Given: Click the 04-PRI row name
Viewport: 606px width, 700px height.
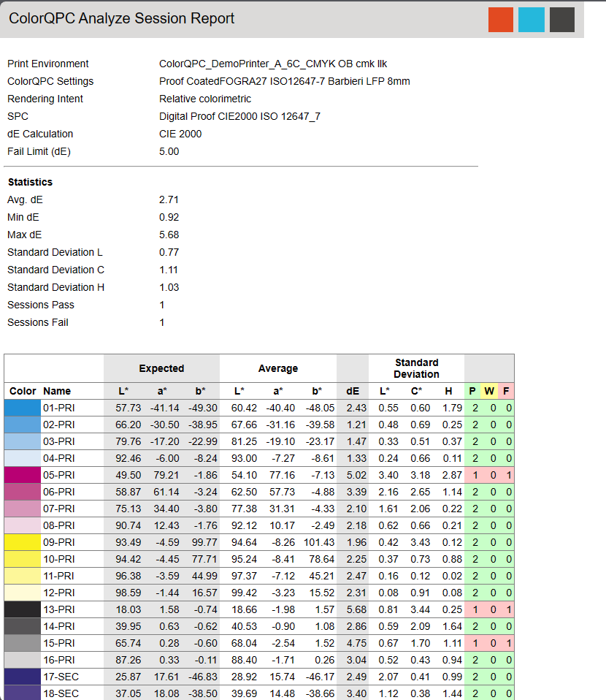Looking at the screenshot, I should click(59, 458).
